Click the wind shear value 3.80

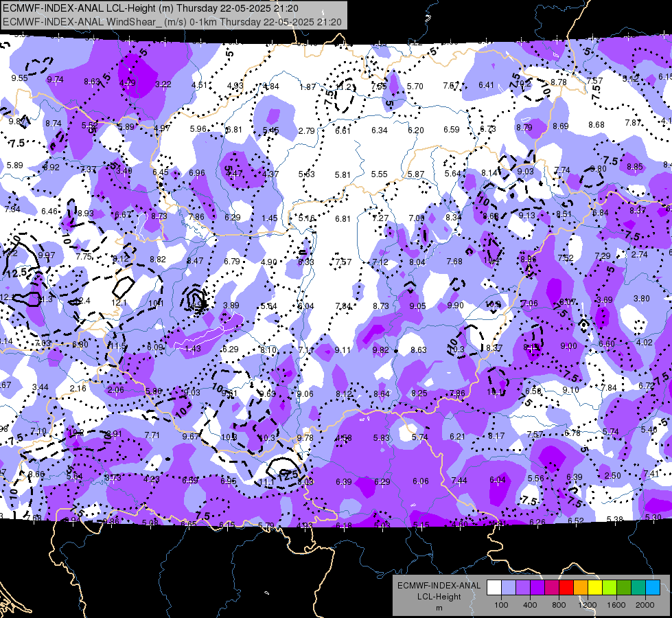click(x=642, y=299)
